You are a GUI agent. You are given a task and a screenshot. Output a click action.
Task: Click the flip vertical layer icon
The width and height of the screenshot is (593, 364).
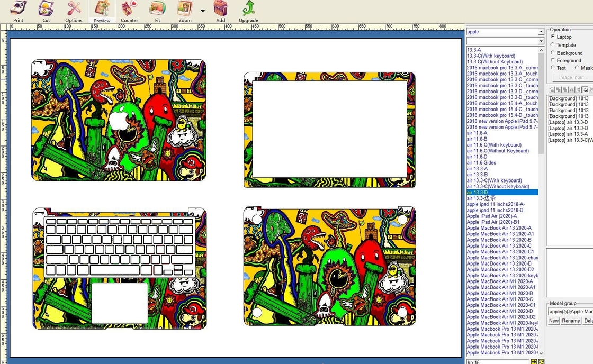click(572, 89)
